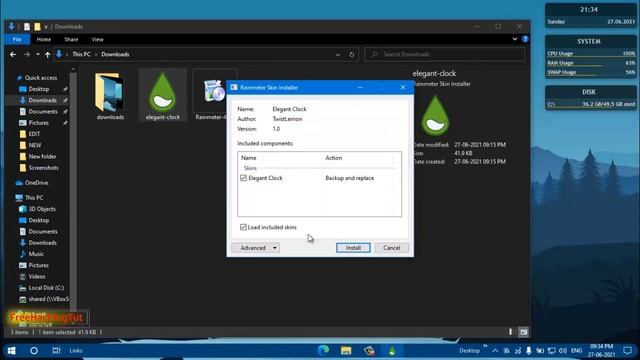Go forward in File Explorer
Screen dimensions: 640x360
[27, 54]
